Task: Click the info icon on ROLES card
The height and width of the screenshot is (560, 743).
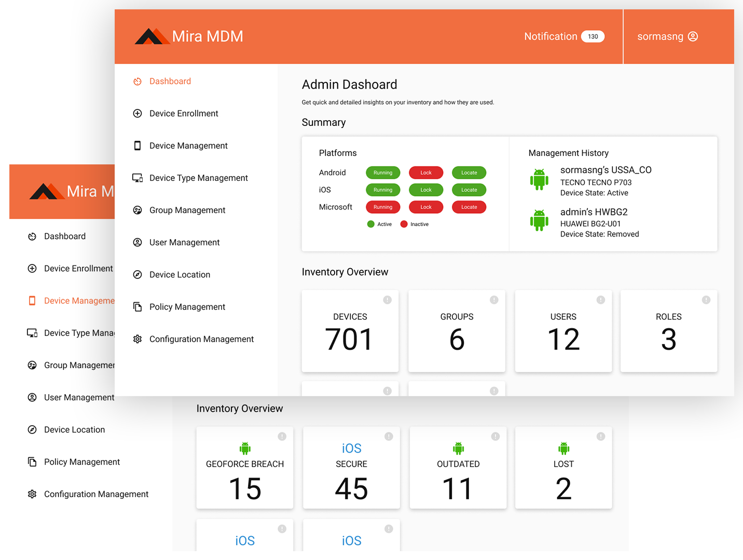Action: coord(706,300)
